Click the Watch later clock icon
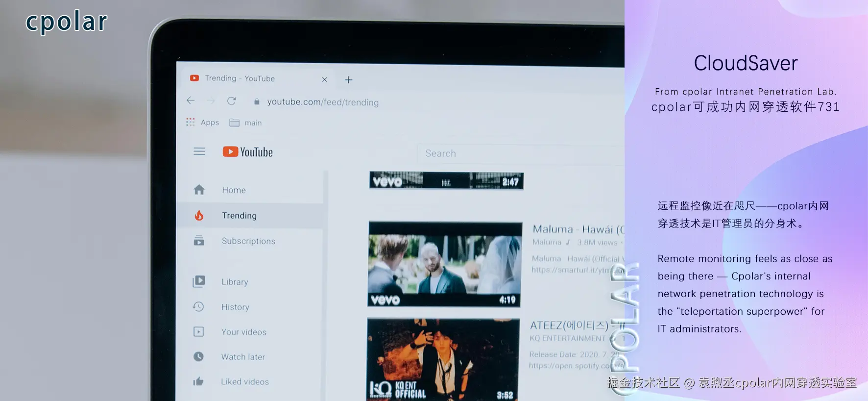 [x=198, y=356]
